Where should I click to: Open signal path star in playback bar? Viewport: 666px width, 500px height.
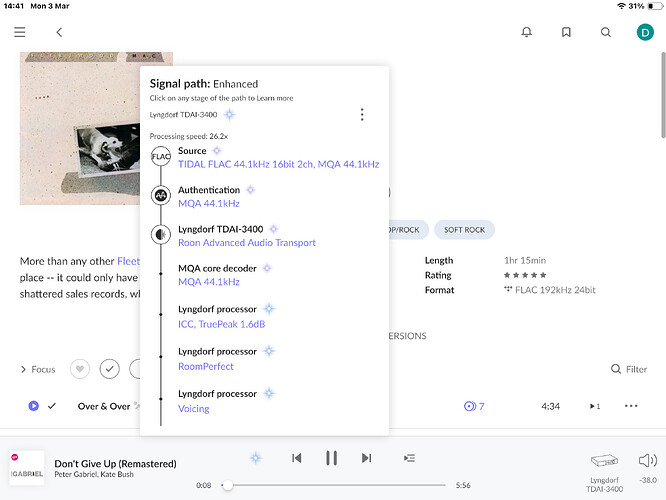pyautogui.click(x=255, y=458)
